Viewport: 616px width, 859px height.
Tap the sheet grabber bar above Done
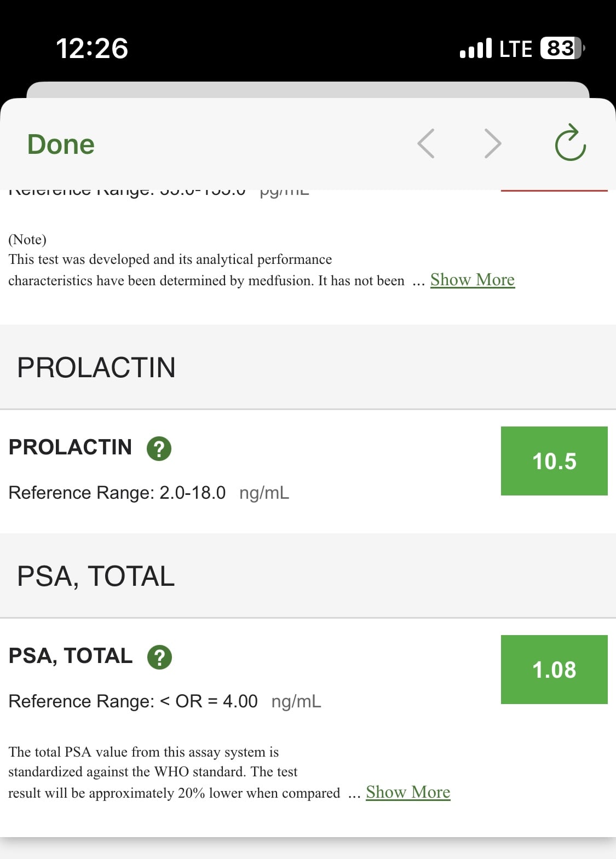tap(308, 90)
